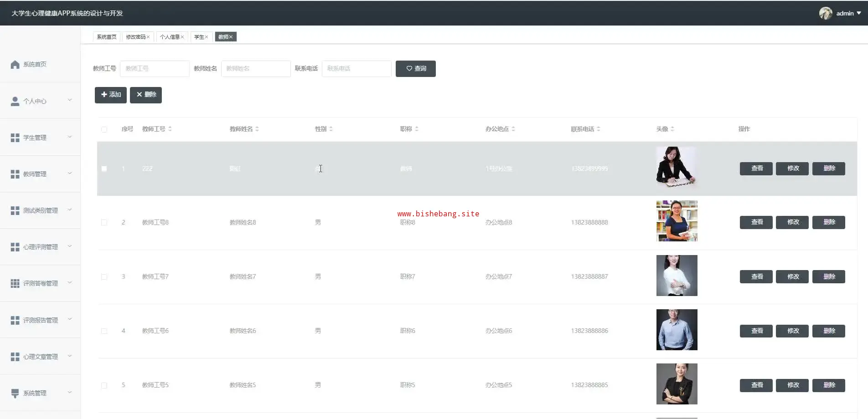Open the avatar photo in row 1

(677, 167)
